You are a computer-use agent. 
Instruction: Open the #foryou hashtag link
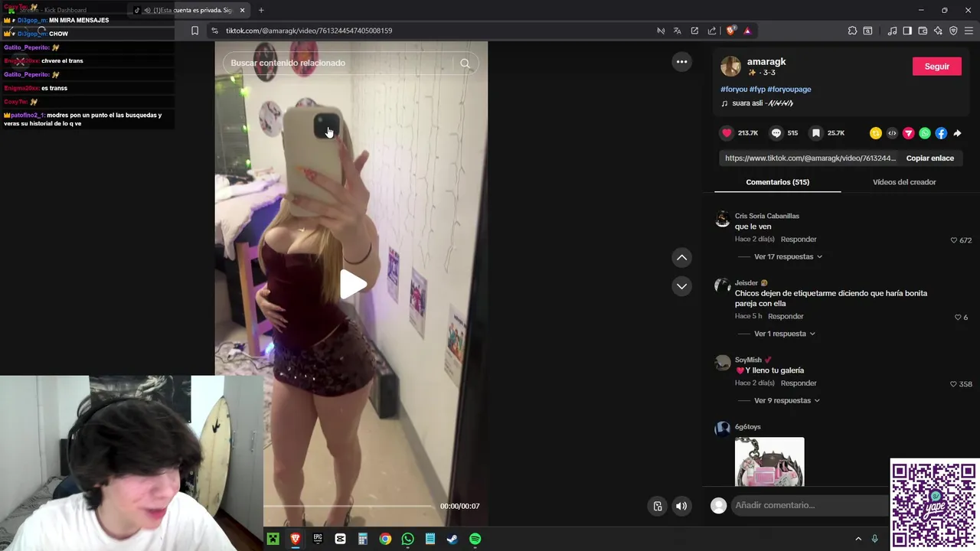(733, 90)
